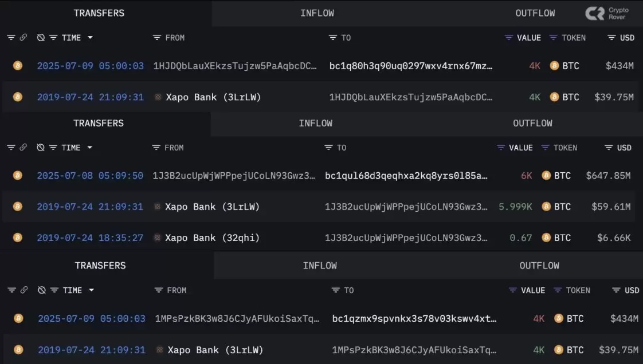This screenshot has height=364, width=643.
Task: Select TRANSFERS tab in bottom panel
Action: [x=100, y=266]
